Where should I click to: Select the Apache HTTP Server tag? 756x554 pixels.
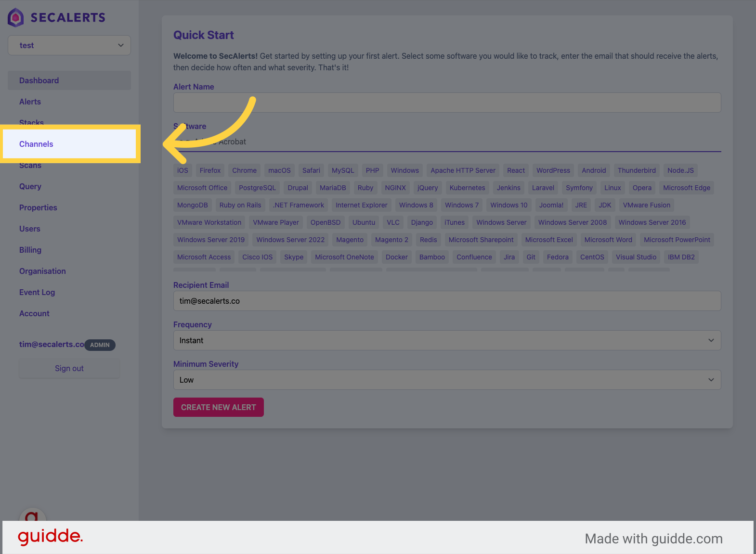click(463, 170)
